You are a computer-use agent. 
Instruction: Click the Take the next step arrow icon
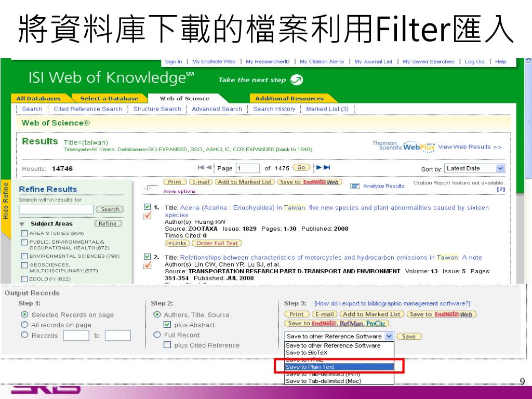[297, 79]
